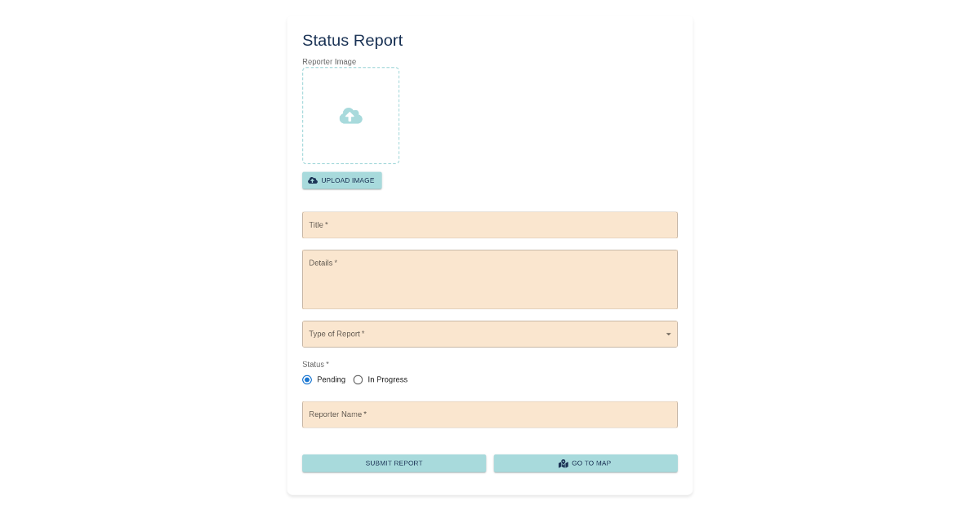Click the Status field label
The height and width of the screenshot is (514, 980).
315,365
